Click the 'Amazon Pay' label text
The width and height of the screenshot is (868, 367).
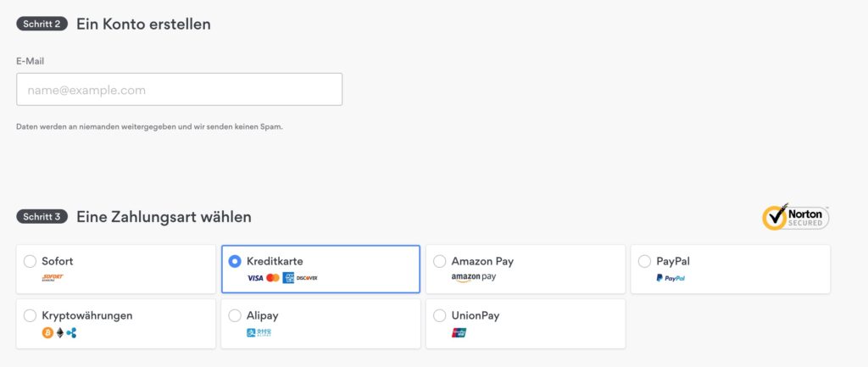(x=482, y=261)
